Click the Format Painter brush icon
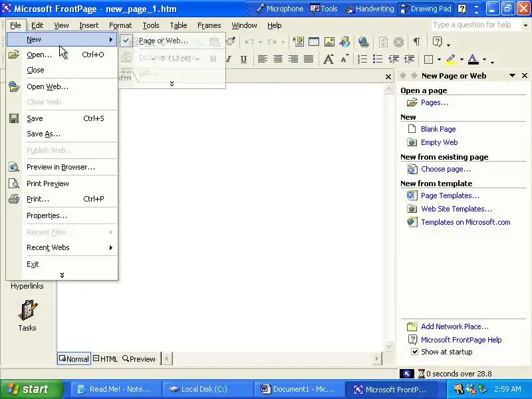 [231, 42]
